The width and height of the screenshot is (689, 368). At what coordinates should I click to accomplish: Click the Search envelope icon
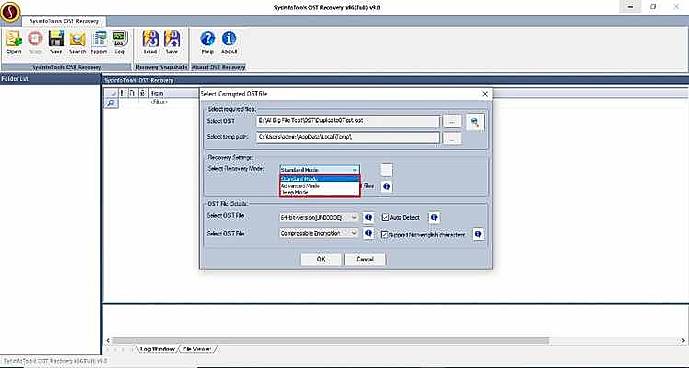click(77, 43)
